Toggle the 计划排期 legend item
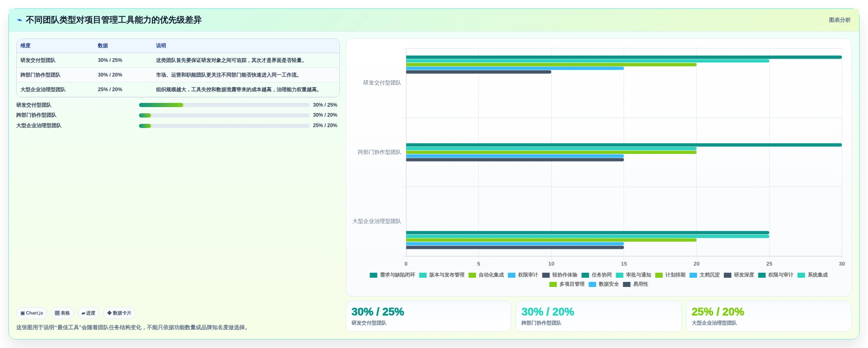The width and height of the screenshot is (868, 348). (x=670, y=275)
